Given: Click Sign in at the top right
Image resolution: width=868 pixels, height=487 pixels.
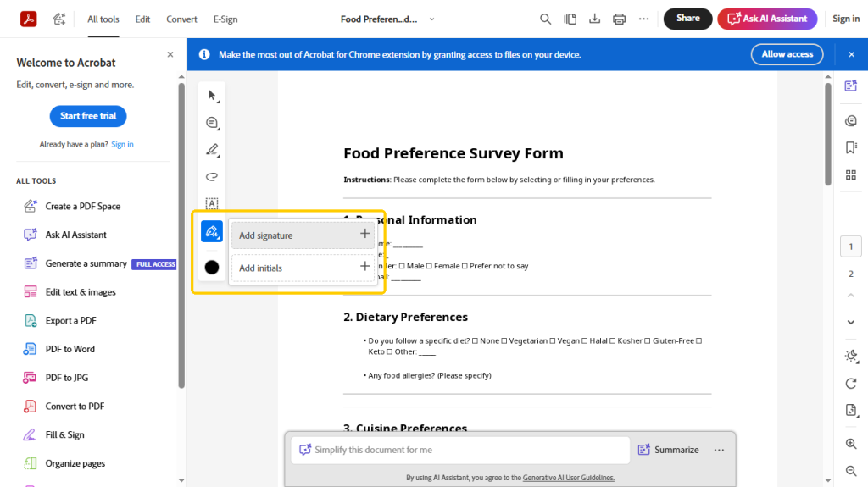Looking at the screenshot, I should click(x=846, y=19).
